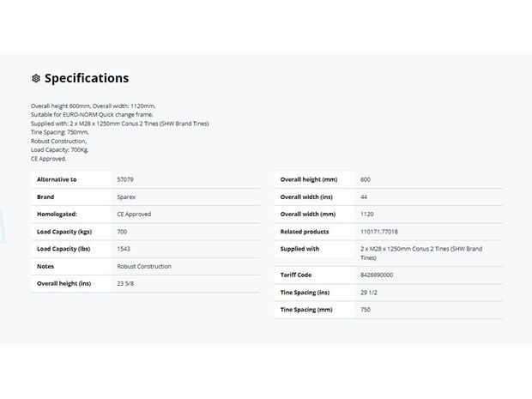Click the load capacity value 1543
This screenshot has width=532, height=399.
(124, 249)
